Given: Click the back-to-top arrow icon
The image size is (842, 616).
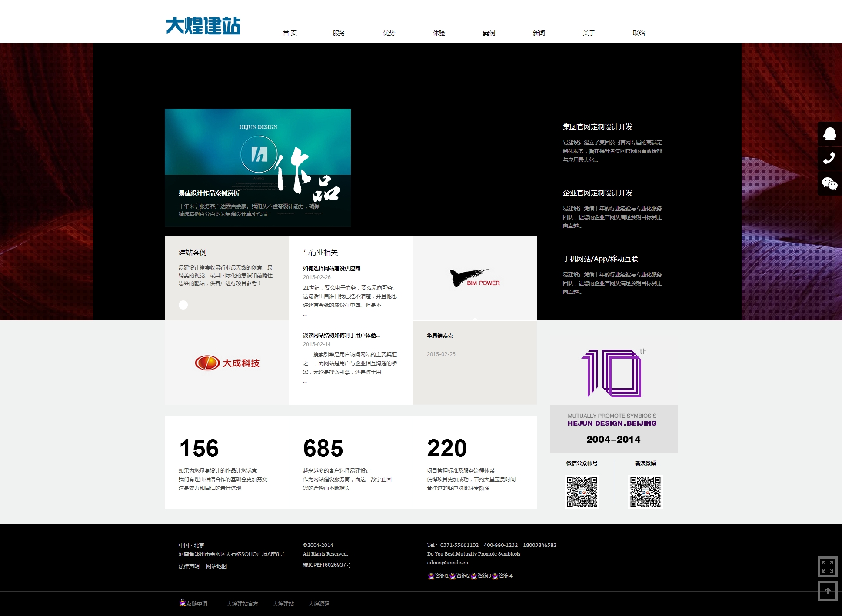Looking at the screenshot, I should pos(827,591).
